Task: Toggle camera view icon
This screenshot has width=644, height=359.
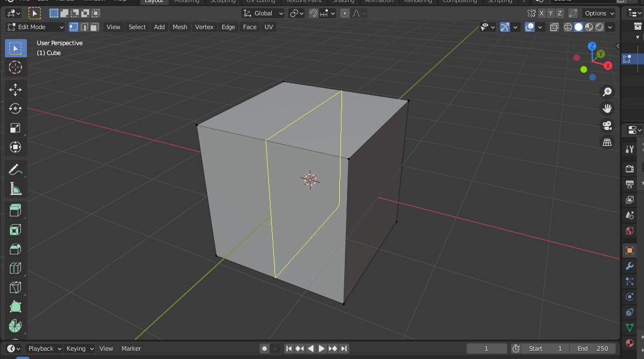Action: click(x=607, y=126)
